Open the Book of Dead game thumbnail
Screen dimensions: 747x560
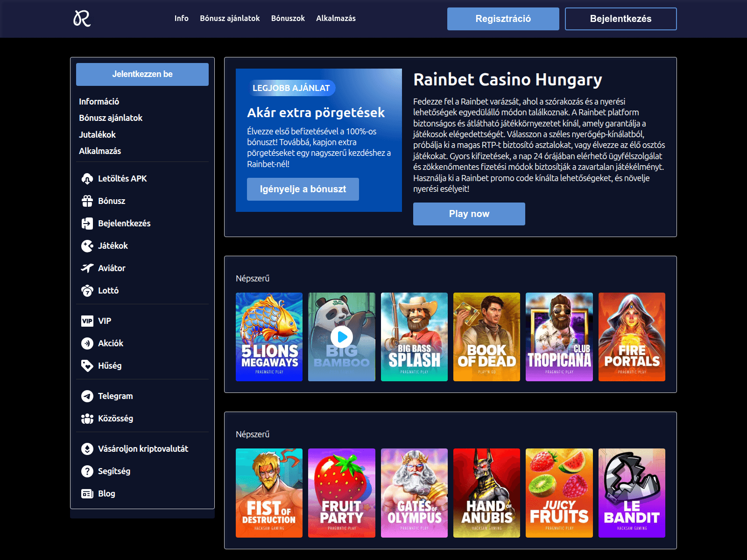(x=486, y=337)
